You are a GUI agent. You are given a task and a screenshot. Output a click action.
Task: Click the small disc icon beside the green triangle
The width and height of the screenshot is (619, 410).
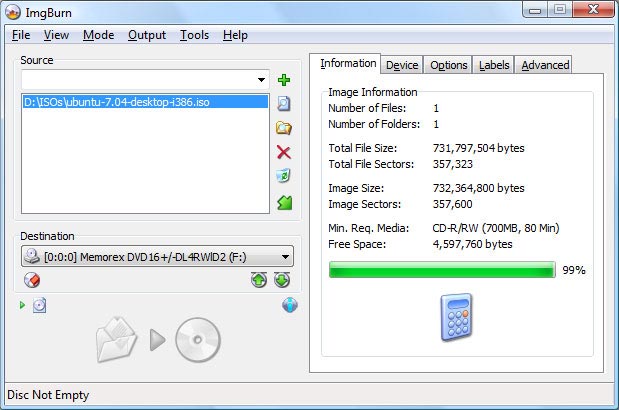click(39, 305)
